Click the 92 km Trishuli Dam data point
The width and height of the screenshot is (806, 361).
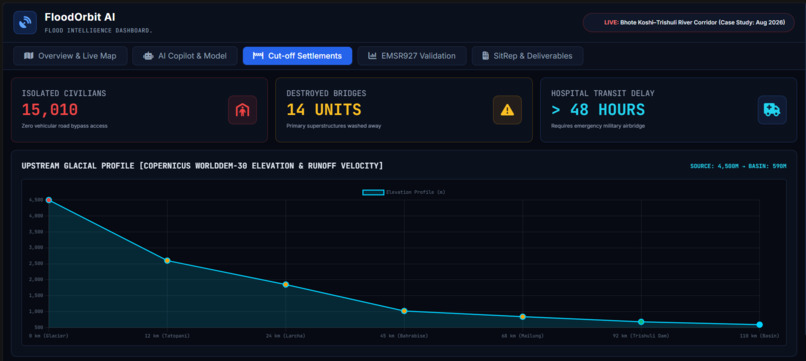coord(641,322)
